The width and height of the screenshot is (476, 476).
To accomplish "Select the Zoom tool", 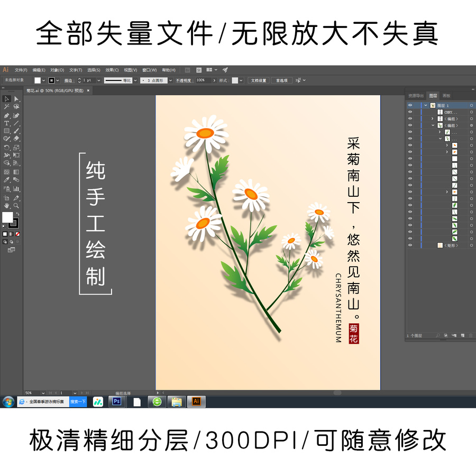I will [x=16, y=206].
